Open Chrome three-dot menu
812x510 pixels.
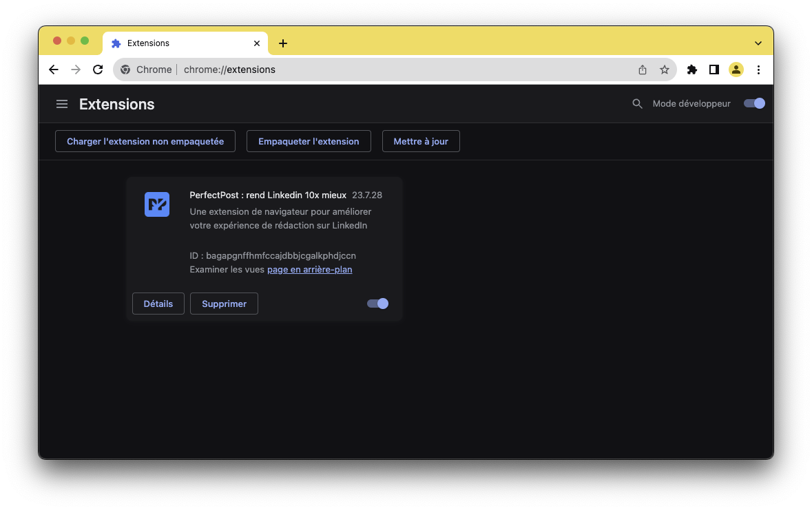click(x=758, y=70)
